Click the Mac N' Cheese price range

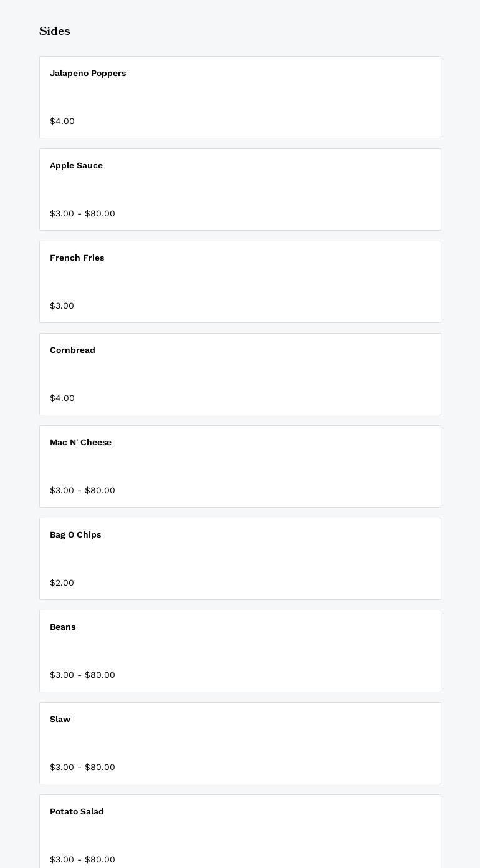tap(82, 491)
